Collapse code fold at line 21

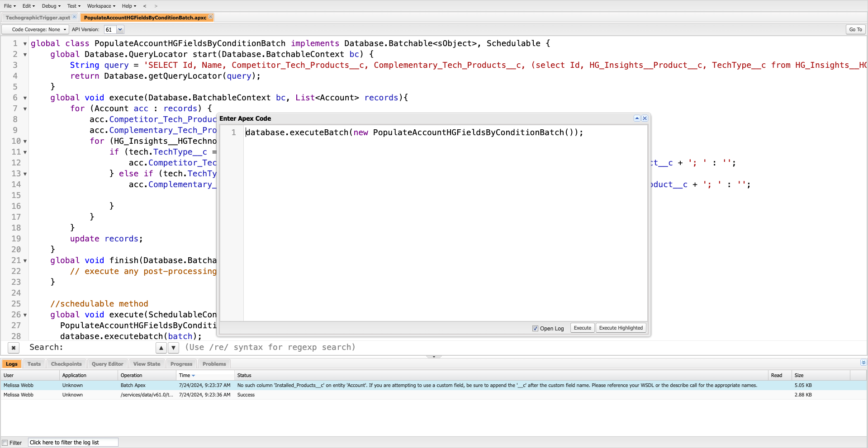(25, 261)
